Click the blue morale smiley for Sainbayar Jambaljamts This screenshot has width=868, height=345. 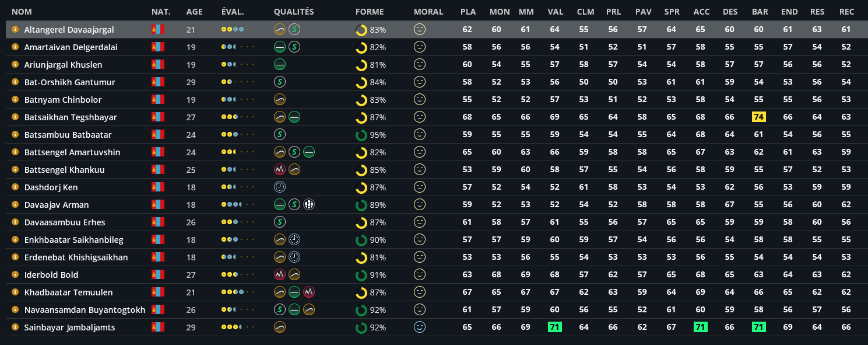click(420, 327)
